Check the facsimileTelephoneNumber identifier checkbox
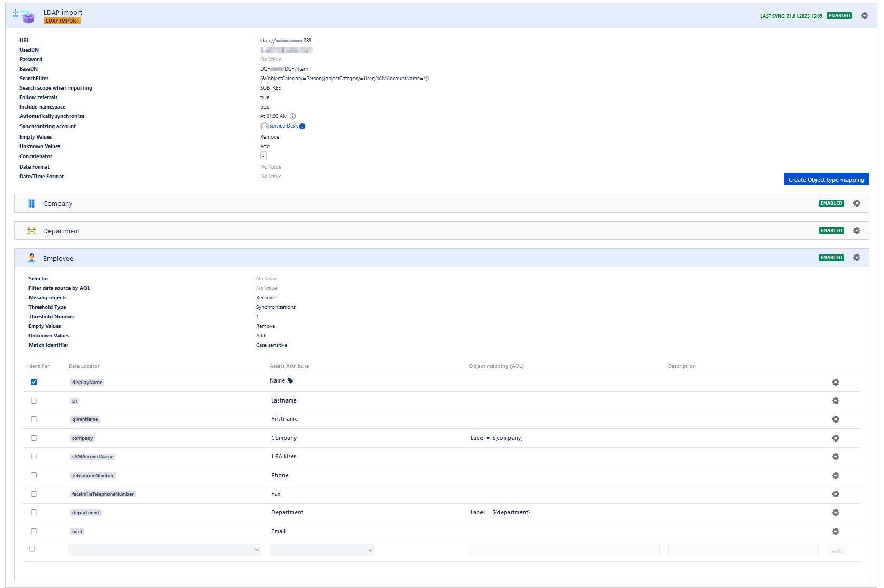The height and width of the screenshot is (588, 884). click(34, 494)
